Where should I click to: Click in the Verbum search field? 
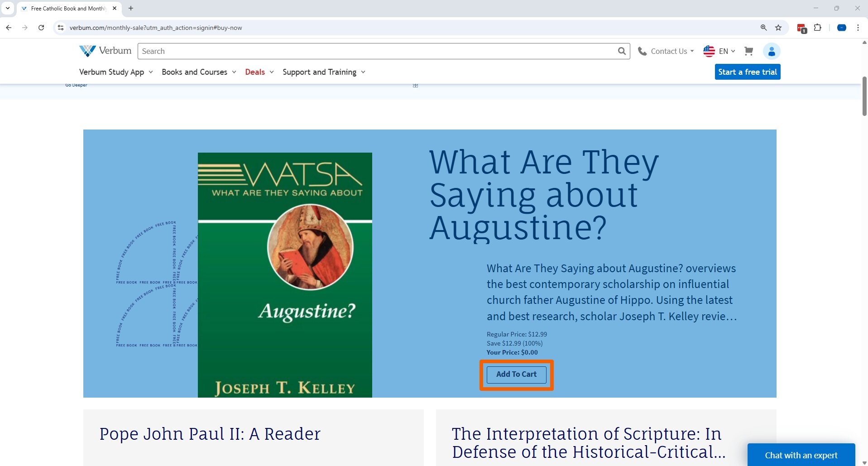point(379,51)
